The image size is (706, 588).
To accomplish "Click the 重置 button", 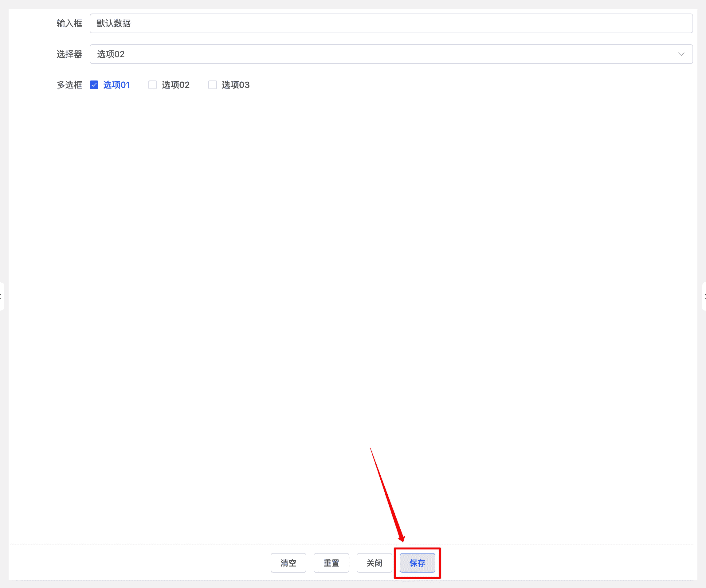I will pyautogui.click(x=331, y=563).
